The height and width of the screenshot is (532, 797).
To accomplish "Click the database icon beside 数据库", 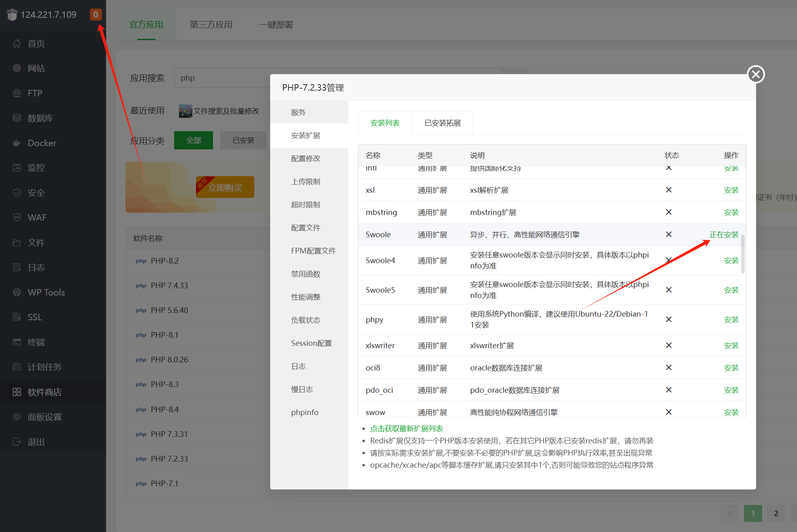I will (x=17, y=118).
